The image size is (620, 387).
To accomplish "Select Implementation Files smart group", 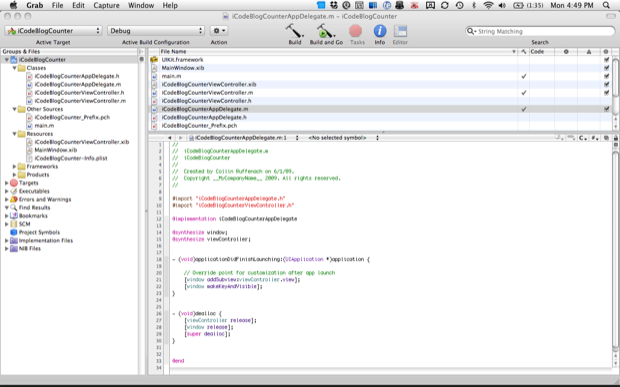I will [46, 240].
